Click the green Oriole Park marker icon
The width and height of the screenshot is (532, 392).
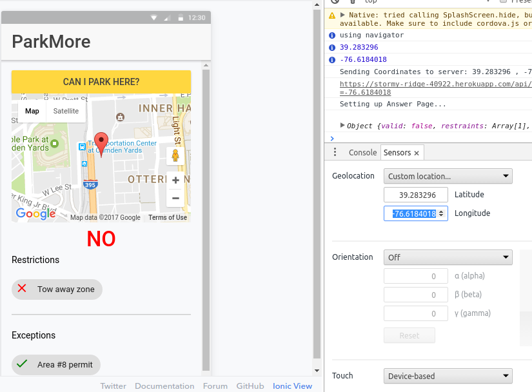click(54, 143)
